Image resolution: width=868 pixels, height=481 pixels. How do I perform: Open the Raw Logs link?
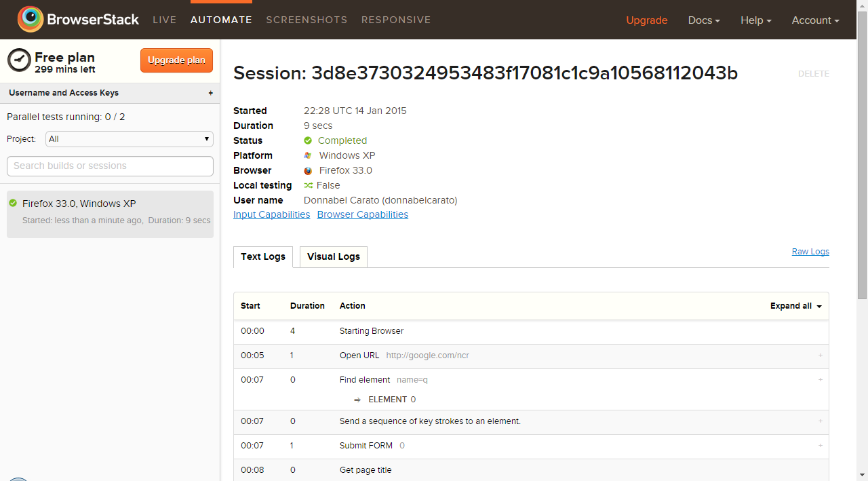coord(810,252)
